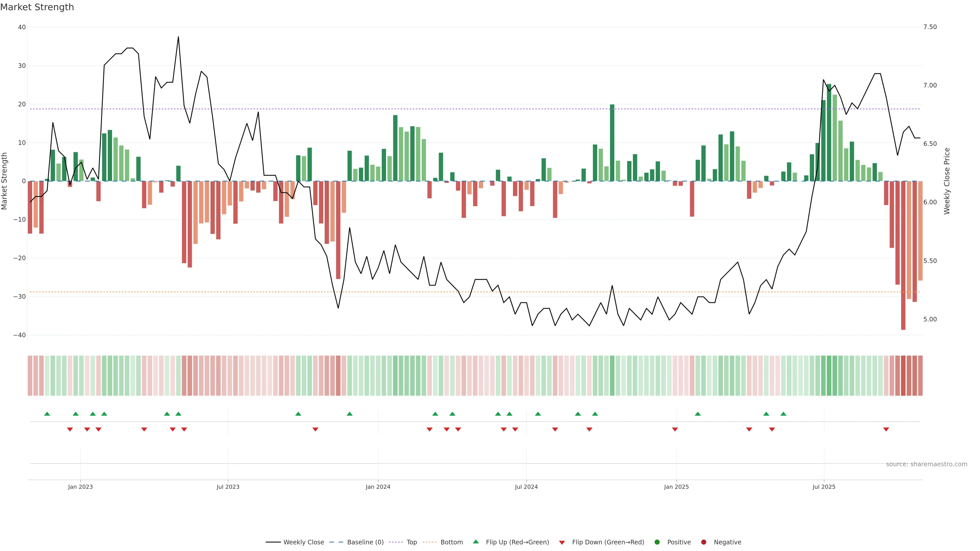The height and width of the screenshot is (551, 980).
Task: Click the green Flip Up triangle legend icon
Action: point(475,542)
